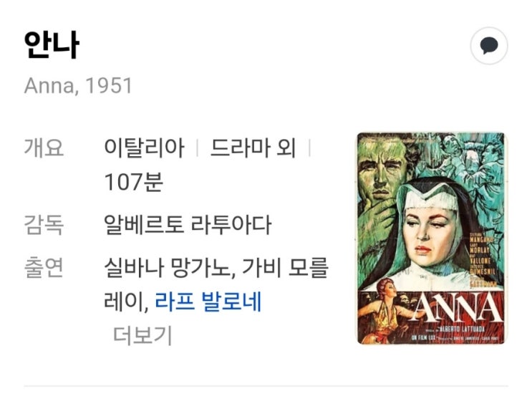Select director name 알베르토 라투아다
This screenshot has height=404, width=532.
(x=188, y=225)
